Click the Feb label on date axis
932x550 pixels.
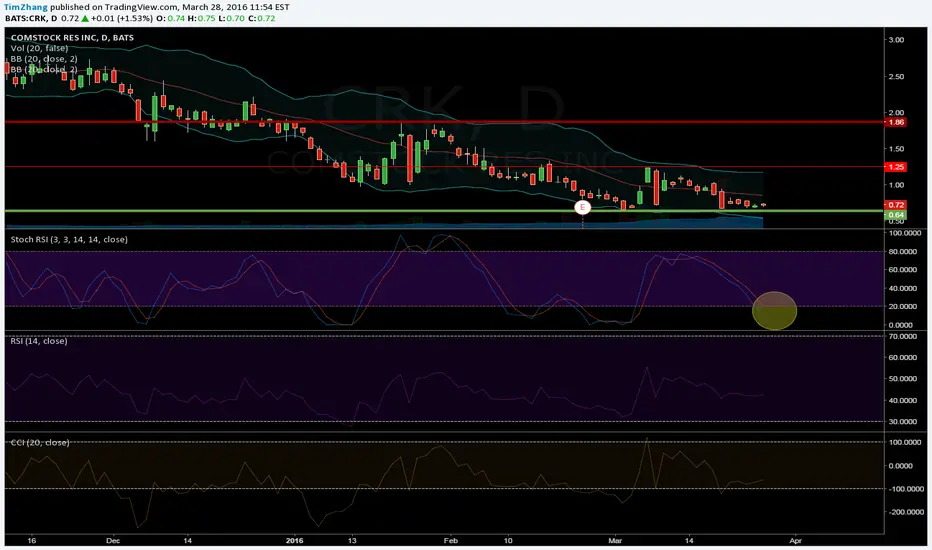(x=451, y=540)
